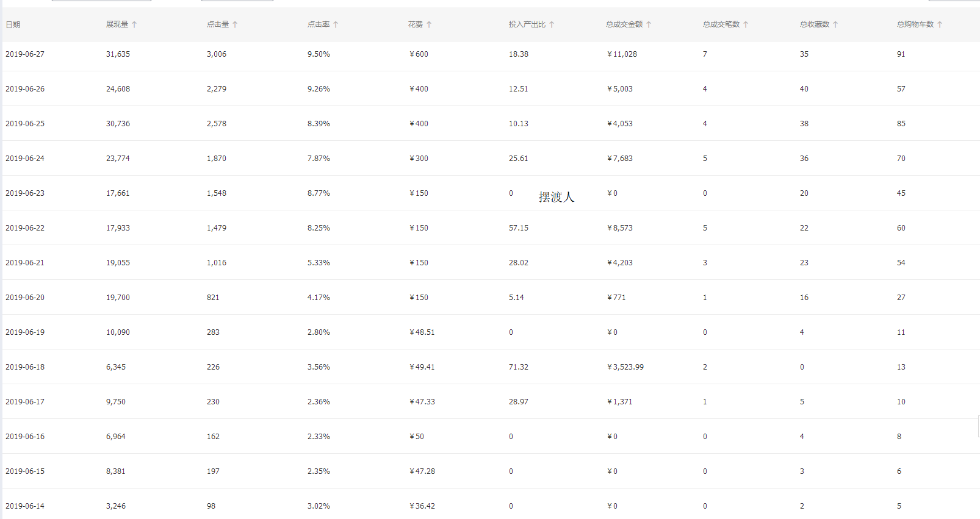The height and width of the screenshot is (519, 980).
Task: Click impressions value 31,635
Action: click(x=118, y=54)
